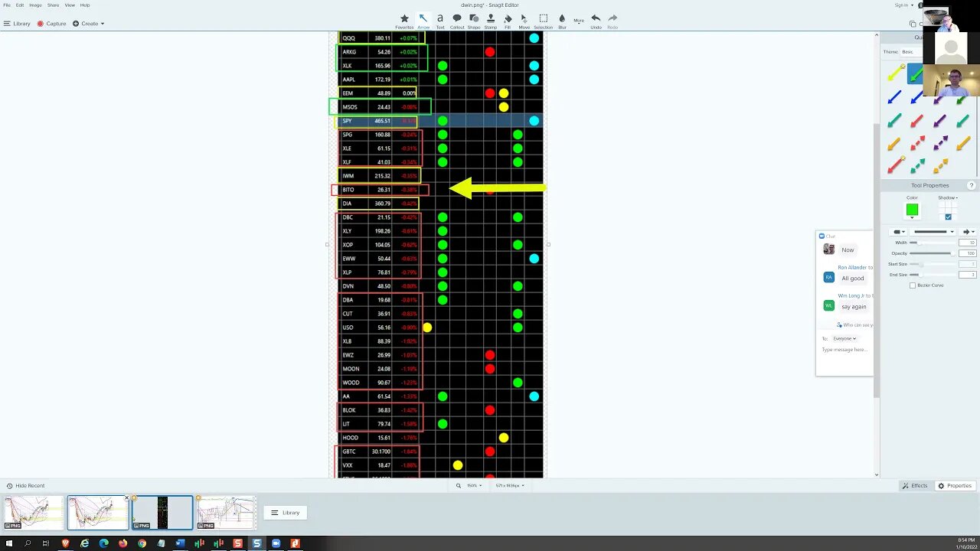This screenshot has height=551, width=980.
Task: Open the green Color swatch picker
Action: pos(912,210)
